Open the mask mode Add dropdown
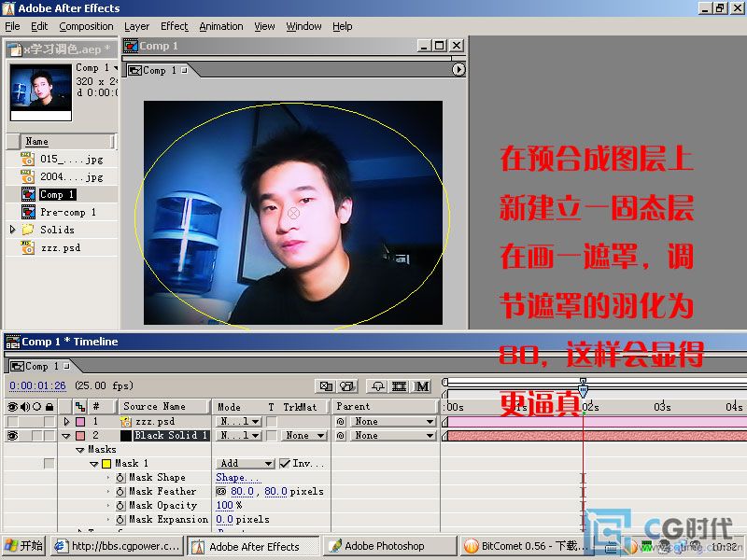Screen dimensions: 747x560 click(246, 463)
